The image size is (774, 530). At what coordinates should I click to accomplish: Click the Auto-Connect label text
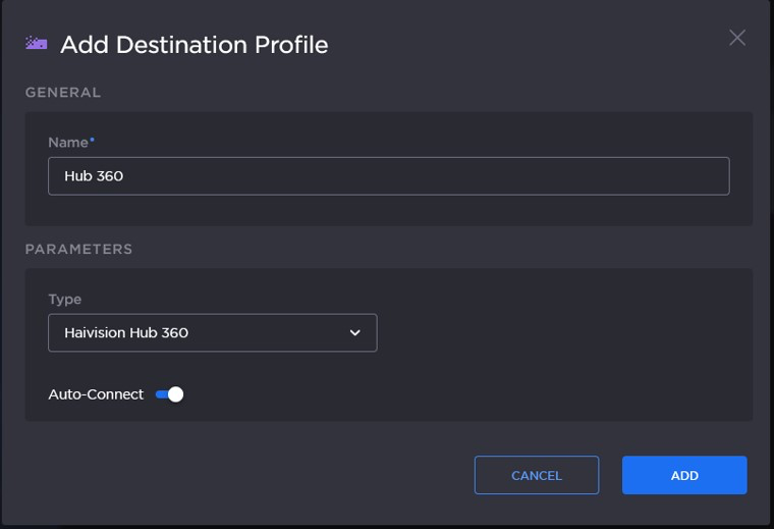pyautogui.click(x=96, y=394)
